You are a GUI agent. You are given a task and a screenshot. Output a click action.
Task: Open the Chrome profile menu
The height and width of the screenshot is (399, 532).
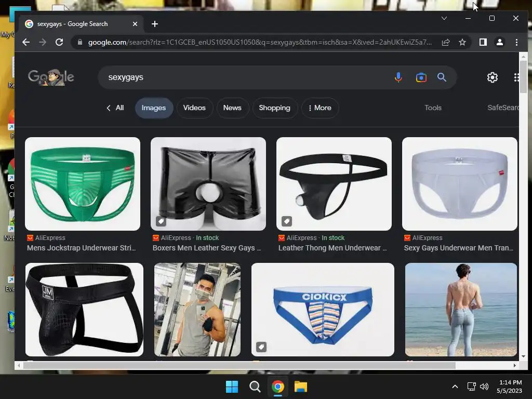[499, 42]
